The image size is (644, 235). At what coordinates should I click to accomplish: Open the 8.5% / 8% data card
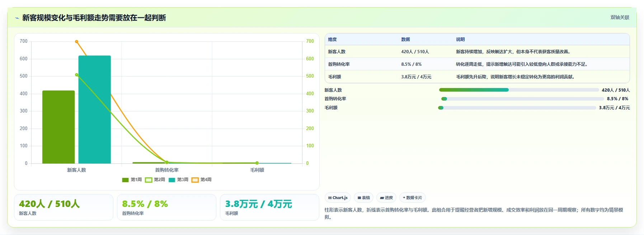click(x=166, y=207)
